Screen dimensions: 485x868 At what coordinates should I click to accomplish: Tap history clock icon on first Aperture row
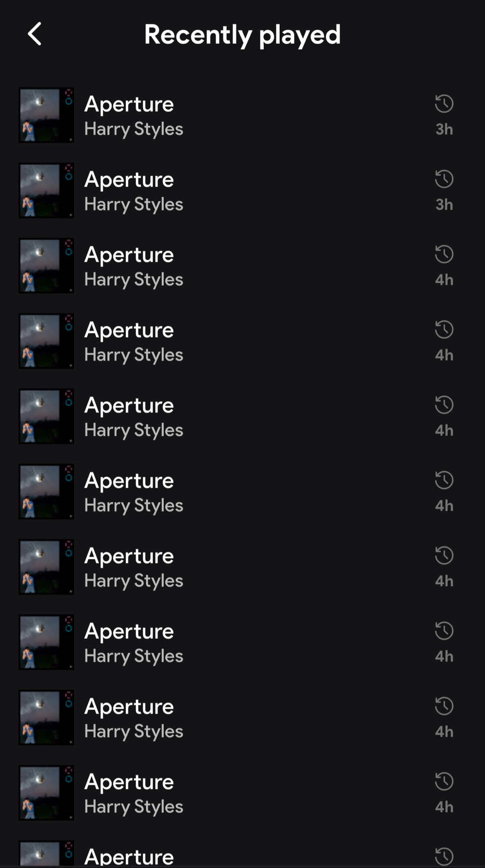click(444, 104)
